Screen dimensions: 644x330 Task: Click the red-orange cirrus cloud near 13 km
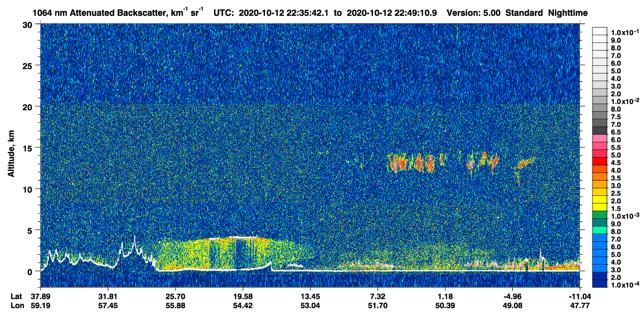pyautogui.click(x=411, y=163)
